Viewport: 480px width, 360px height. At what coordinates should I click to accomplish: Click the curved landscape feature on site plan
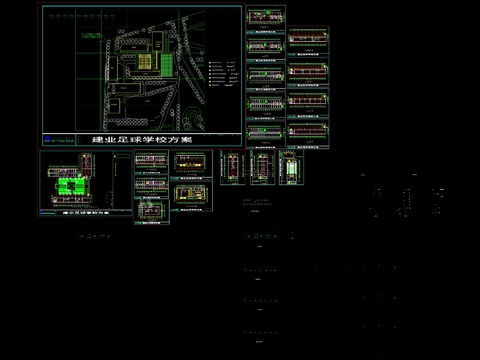tap(193, 118)
